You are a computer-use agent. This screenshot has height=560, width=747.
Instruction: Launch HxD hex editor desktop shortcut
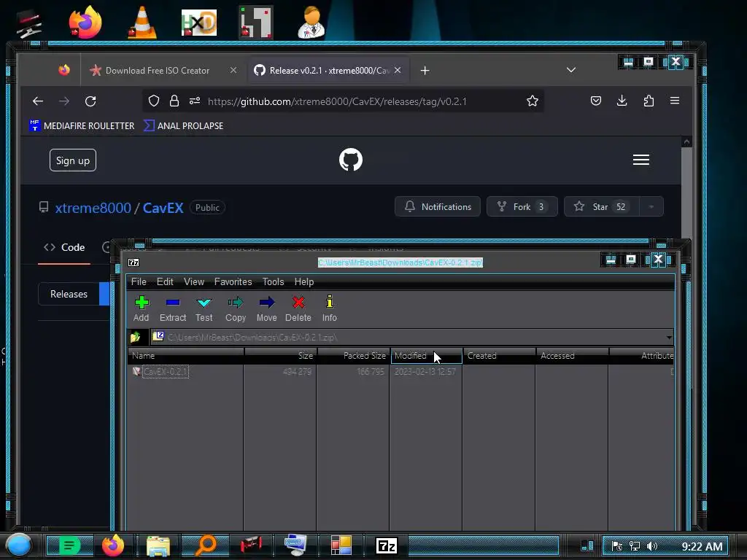199,23
